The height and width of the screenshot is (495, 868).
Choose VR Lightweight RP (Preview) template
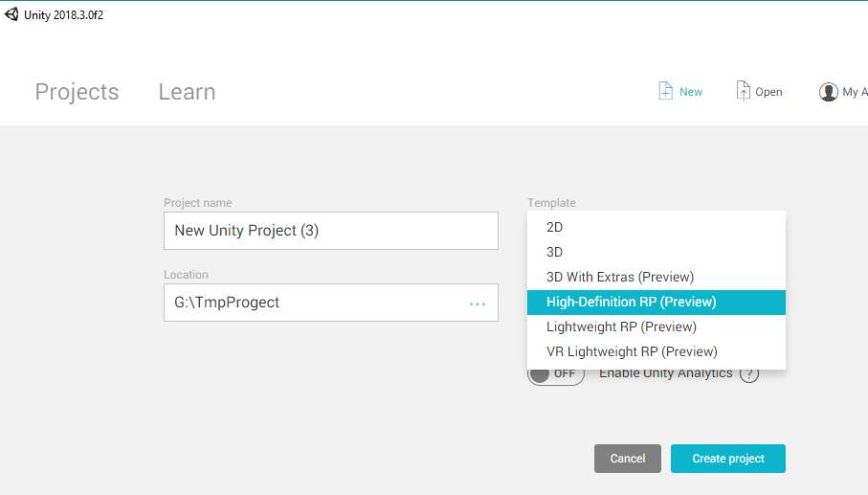pyautogui.click(x=656, y=351)
